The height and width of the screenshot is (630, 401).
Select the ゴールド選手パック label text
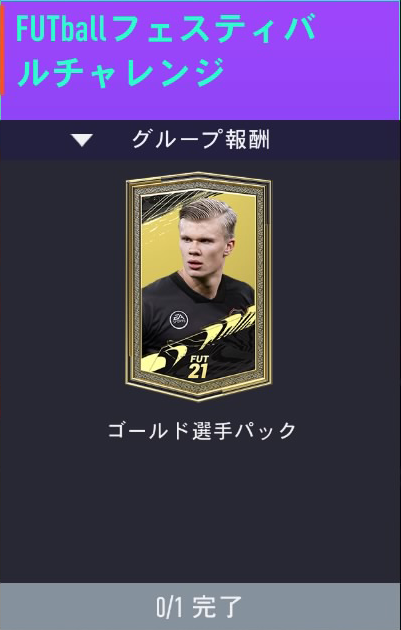[202, 431]
